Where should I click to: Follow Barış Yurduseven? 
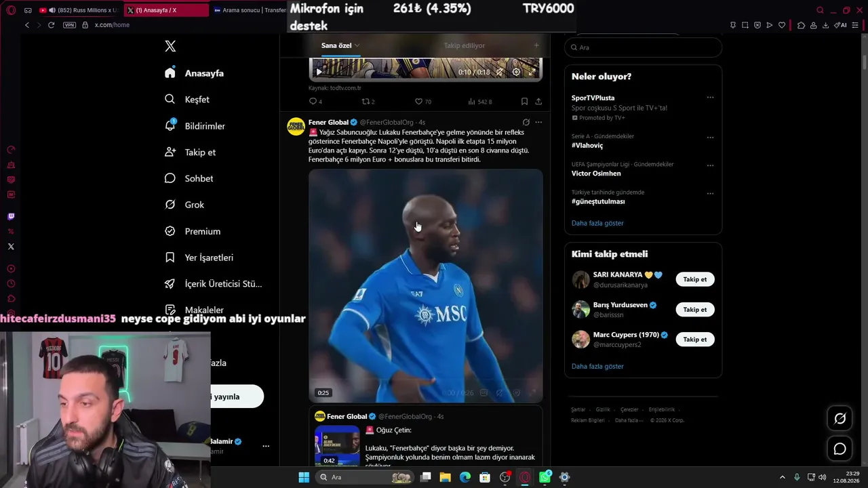pyautogui.click(x=694, y=310)
